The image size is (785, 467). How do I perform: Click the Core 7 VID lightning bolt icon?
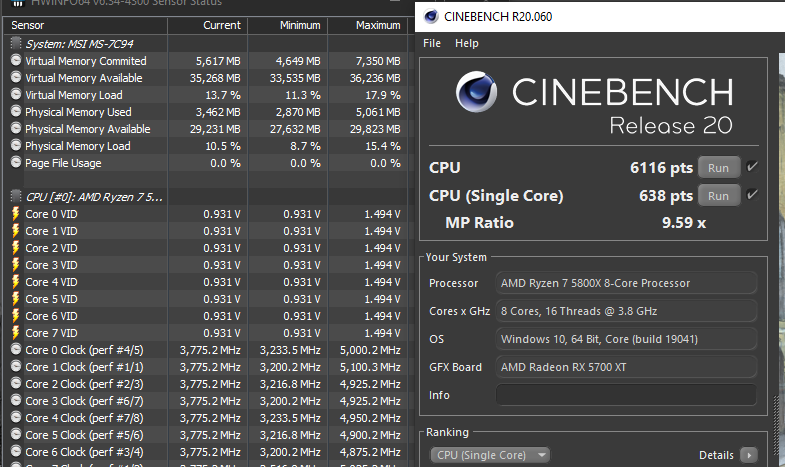[16, 333]
